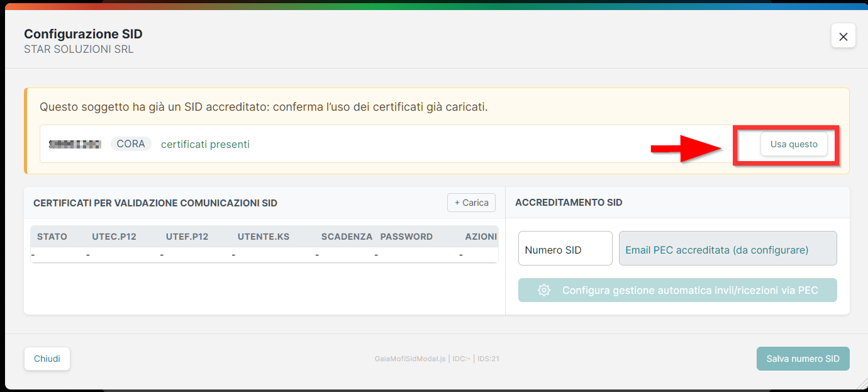This screenshot has height=392, width=868.
Task: Click the SCADENZA column header
Action: [x=347, y=237]
